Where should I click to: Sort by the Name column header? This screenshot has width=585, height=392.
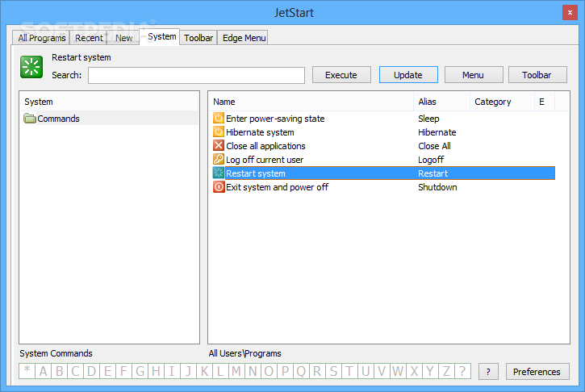[311, 102]
